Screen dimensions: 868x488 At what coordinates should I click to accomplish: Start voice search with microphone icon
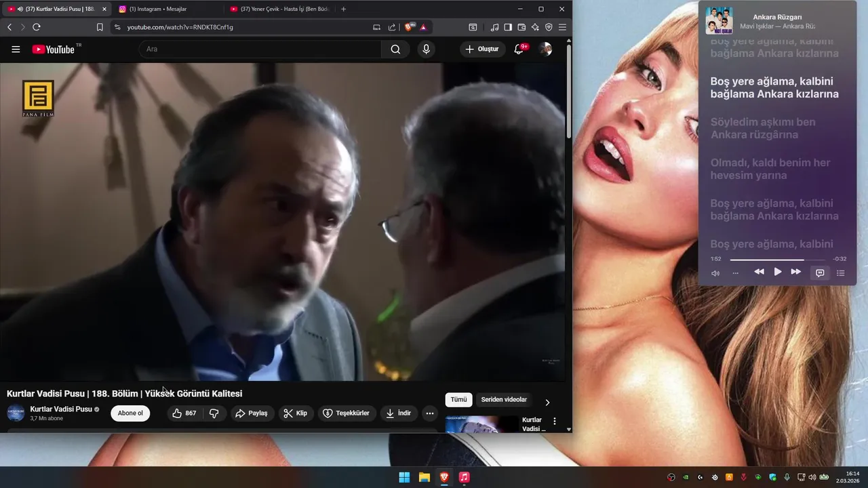pos(426,49)
